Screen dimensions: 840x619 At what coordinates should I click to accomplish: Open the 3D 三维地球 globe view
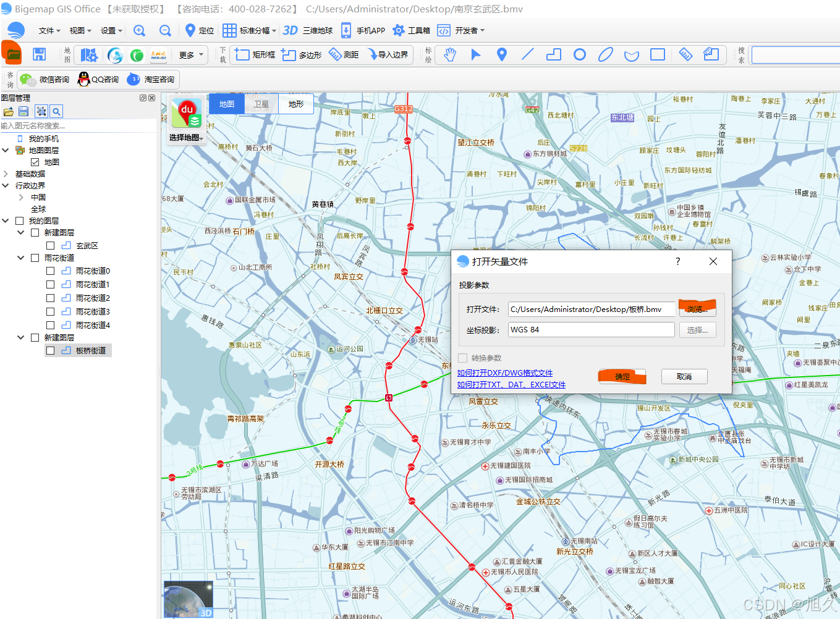[308, 30]
